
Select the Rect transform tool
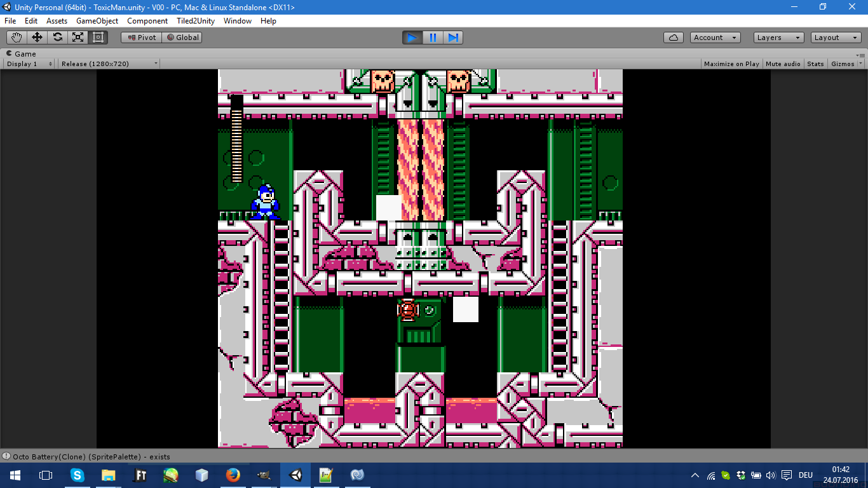(x=98, y=37)
